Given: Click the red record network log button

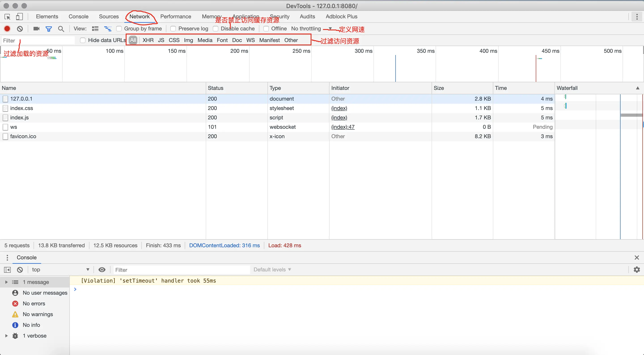Looking at the screenshot, I should tap(7, 29).
